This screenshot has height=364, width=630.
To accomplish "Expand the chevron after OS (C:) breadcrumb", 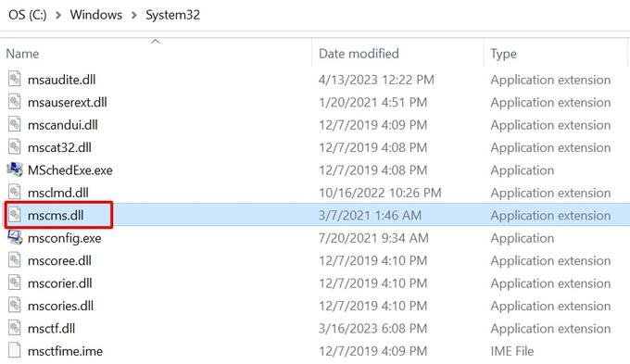I will 58,15.
